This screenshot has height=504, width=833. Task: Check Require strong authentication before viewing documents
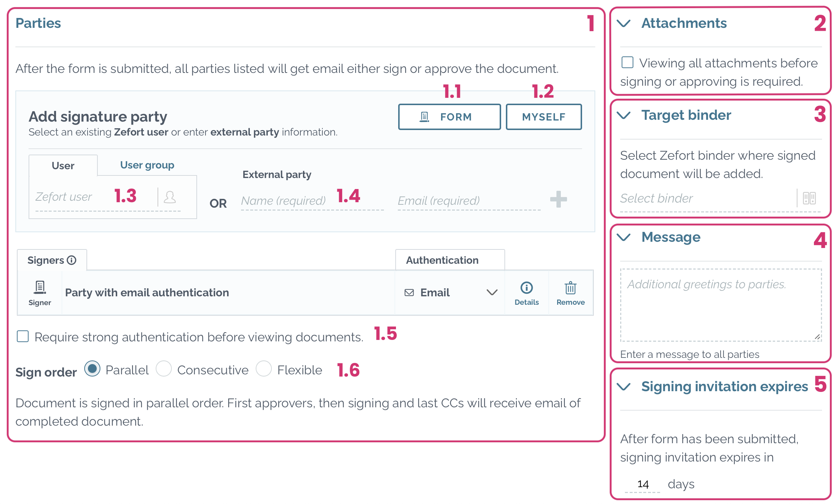(x=23, y=336)
